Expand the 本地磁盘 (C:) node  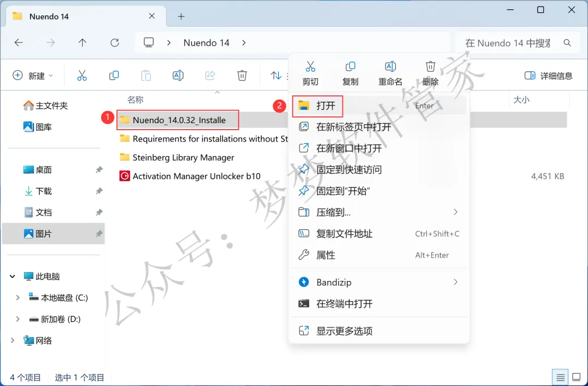[17, 298]
